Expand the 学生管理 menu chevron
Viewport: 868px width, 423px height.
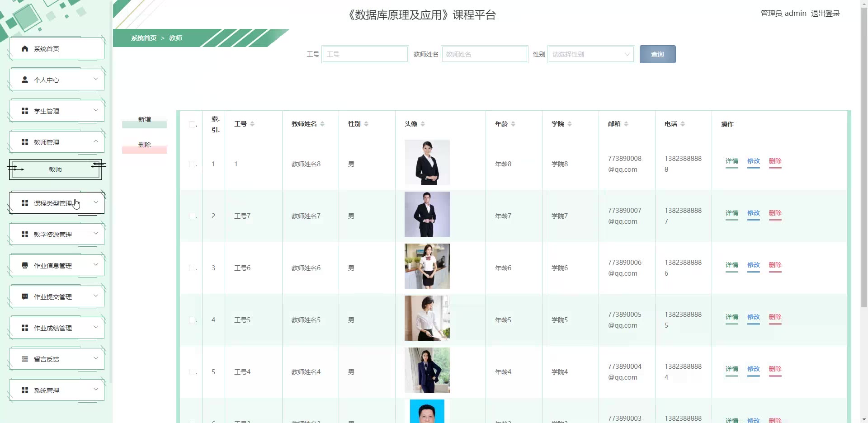pos(96,110)
